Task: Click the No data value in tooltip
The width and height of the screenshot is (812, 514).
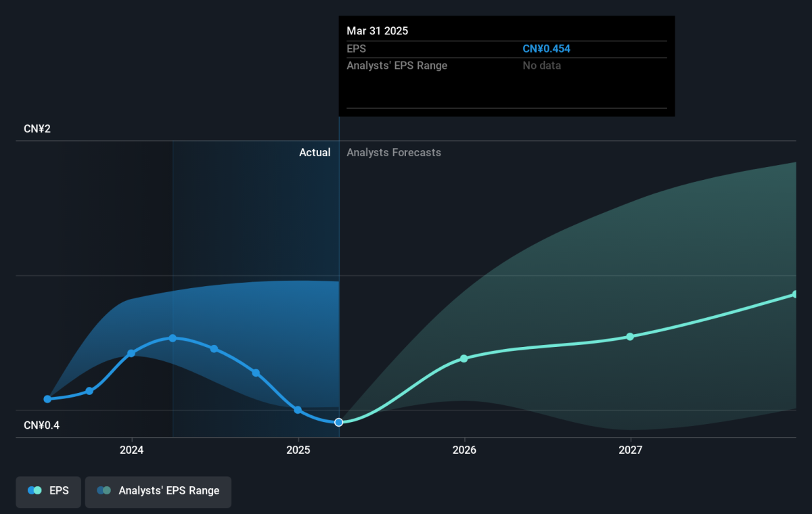Action: click(x=541, y=66)
